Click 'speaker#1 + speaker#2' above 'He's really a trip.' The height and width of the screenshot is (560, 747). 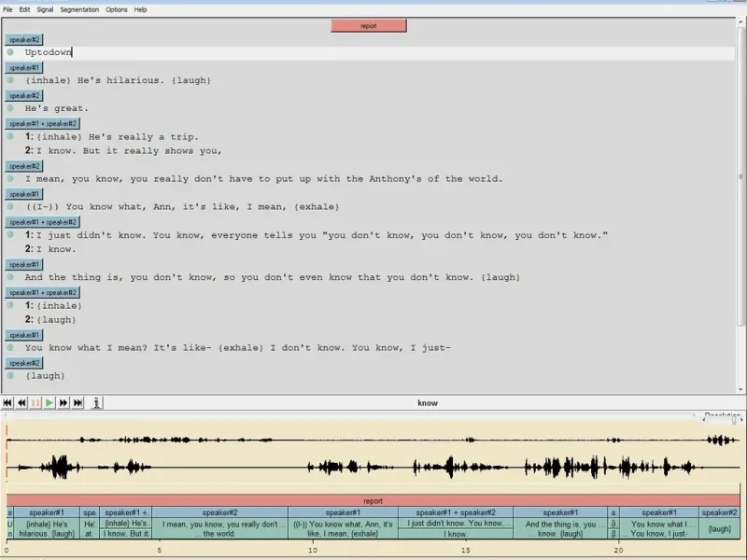[43, 124]
